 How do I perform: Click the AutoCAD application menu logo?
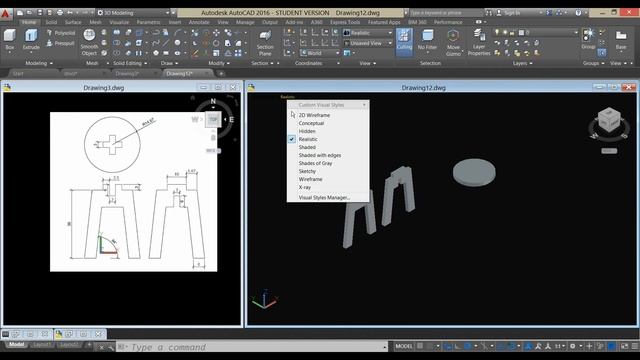6,14
